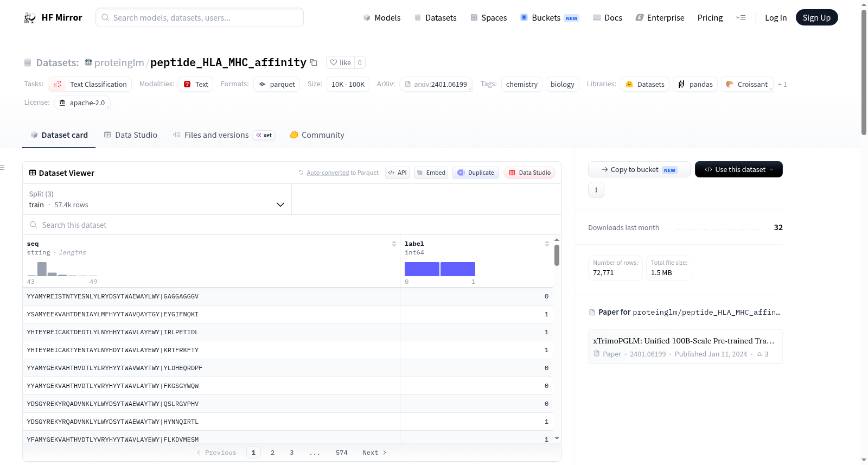868x465 pixels.
Task: Open the xTrimoPGLM paper card
Action: tap(685, 347)
